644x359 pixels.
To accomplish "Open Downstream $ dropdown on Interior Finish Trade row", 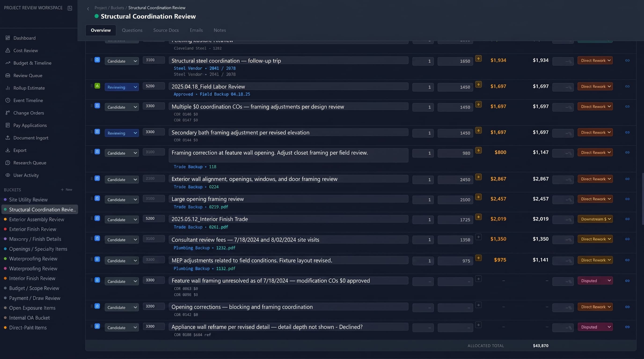I will point(595,219).
